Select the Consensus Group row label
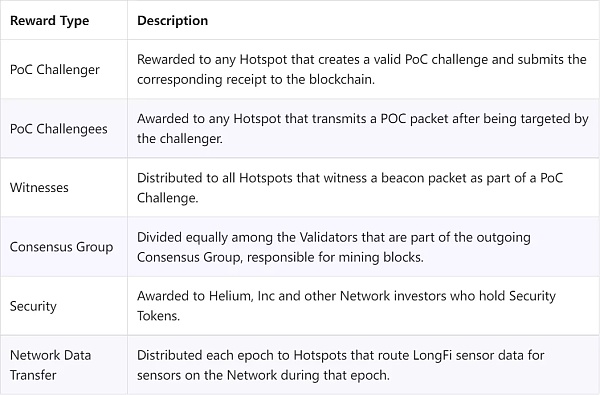 tap(61, 247)
